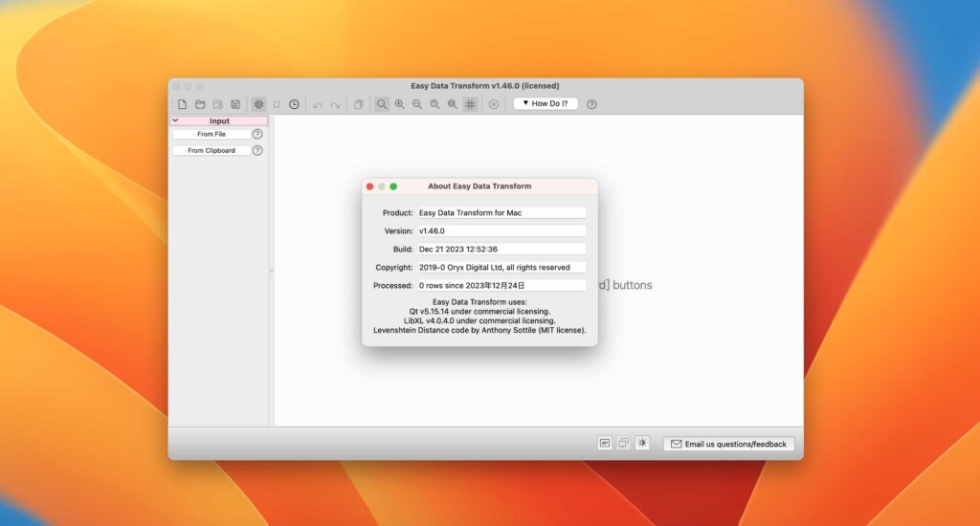This screenshot has width=980, height=526.
Task: Click the Copyright field
Action: click(501, 268)
